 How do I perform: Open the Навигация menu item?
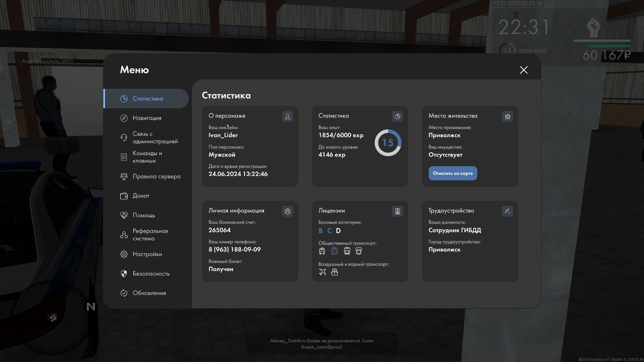[146, 118]
